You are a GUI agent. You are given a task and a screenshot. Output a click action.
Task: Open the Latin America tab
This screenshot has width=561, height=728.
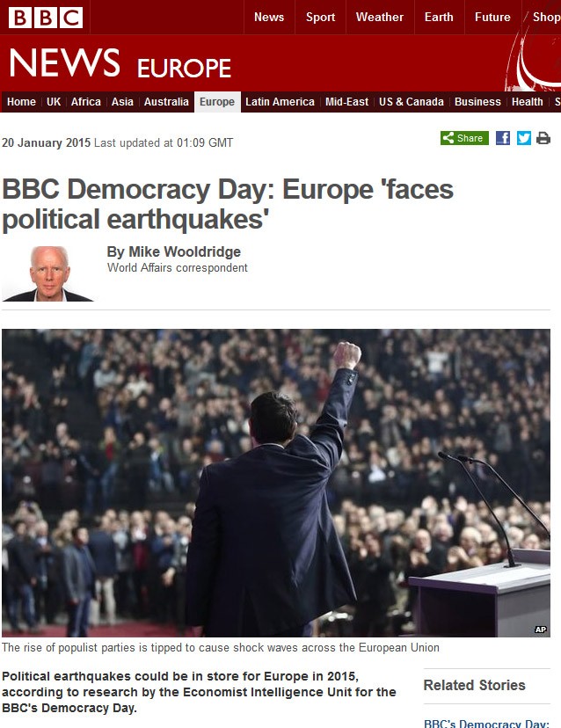tap(280, 102)
